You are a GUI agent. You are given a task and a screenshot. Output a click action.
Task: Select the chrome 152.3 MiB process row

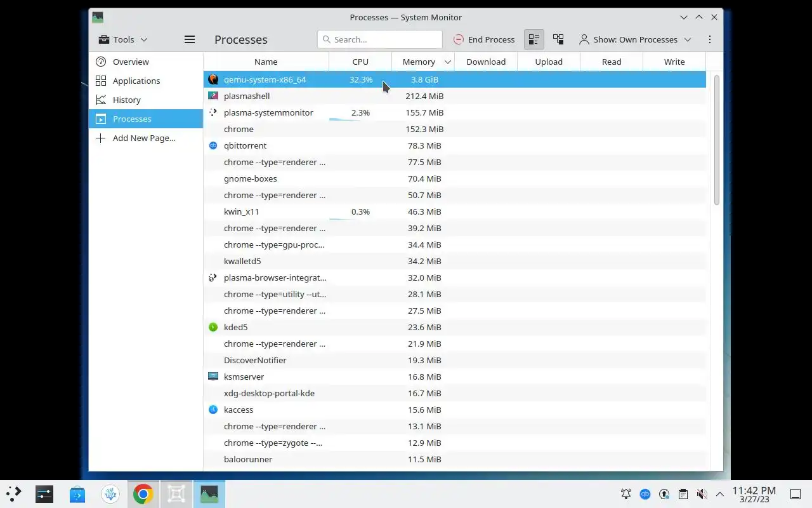point(454,129)
